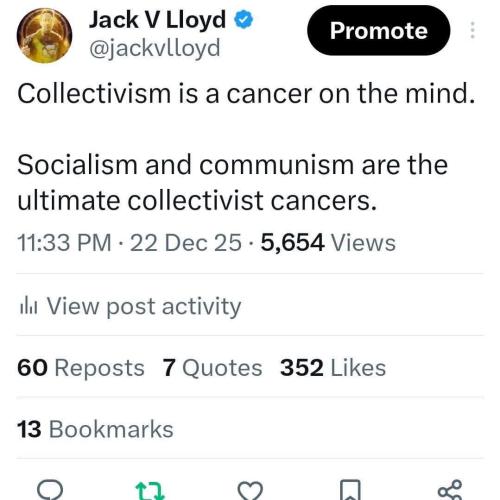This screenshot has width=500, height=500.
Task: View the 60 Reposts list
Action: click(81, 368)
